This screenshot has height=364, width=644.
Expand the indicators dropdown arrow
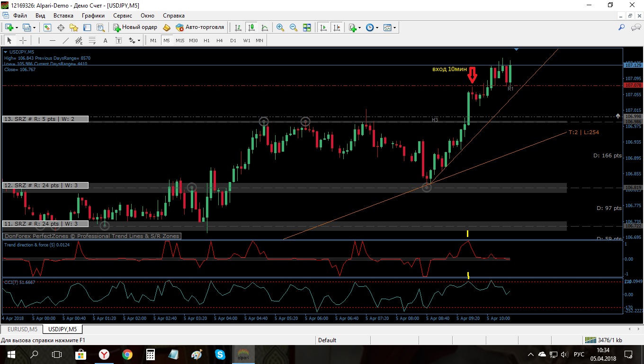[360, 27]
